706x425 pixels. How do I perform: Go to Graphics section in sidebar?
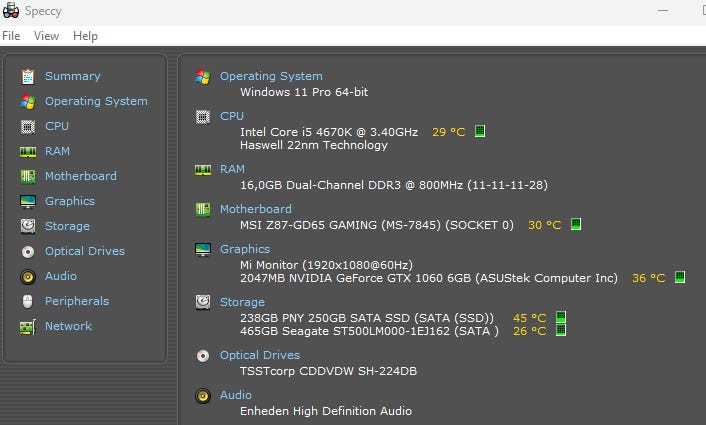pyautogui.click(x=70, y=201)
